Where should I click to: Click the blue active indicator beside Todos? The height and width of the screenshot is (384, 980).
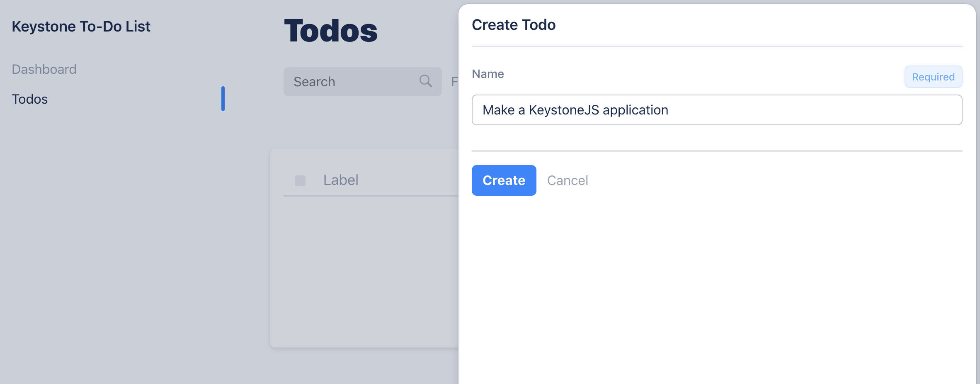click(223, 99)
